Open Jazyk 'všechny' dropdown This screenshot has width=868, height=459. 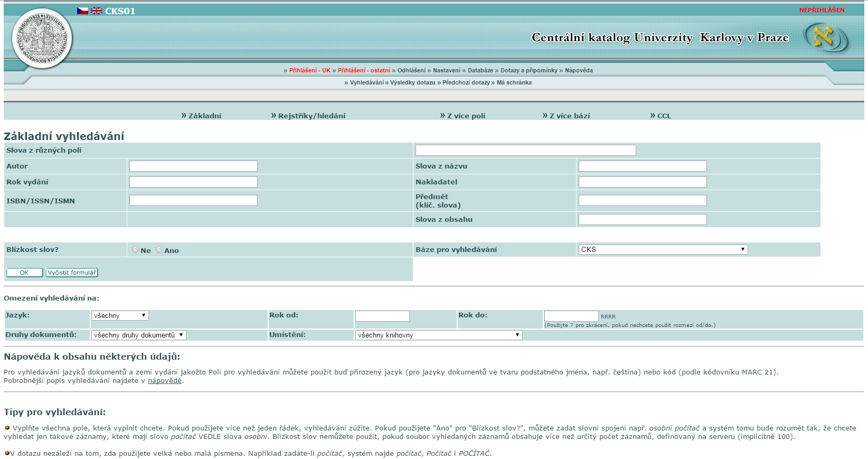[120, 315]
